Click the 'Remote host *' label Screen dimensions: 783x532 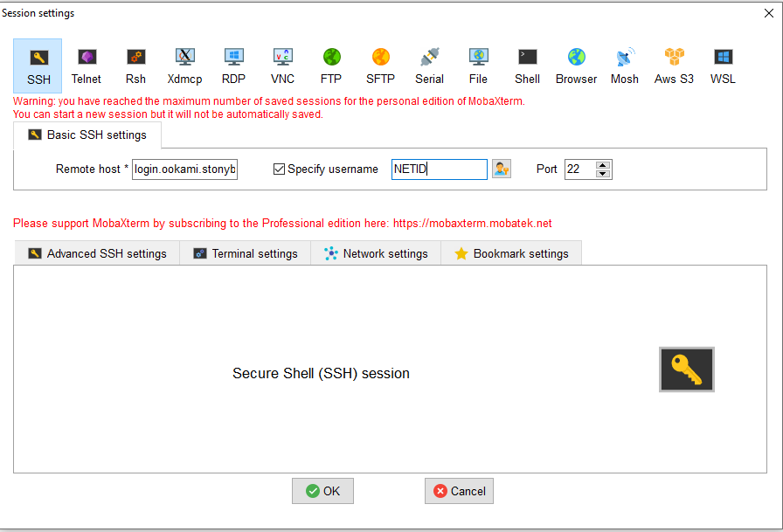(x=92, y=169)
